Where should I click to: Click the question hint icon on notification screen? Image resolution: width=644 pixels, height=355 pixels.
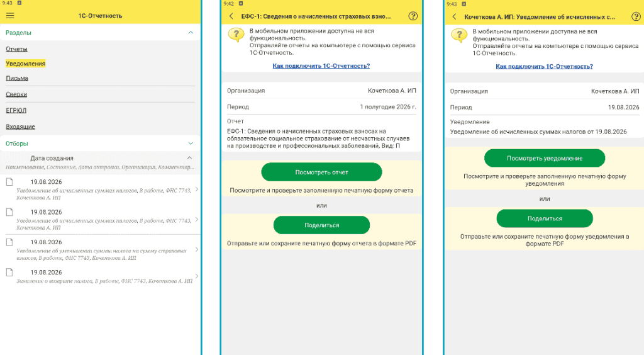459,36
